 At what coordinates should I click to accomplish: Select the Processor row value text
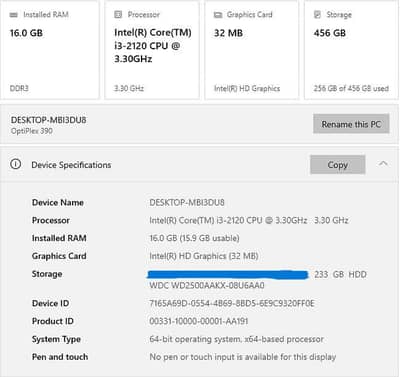pos(249,220)
